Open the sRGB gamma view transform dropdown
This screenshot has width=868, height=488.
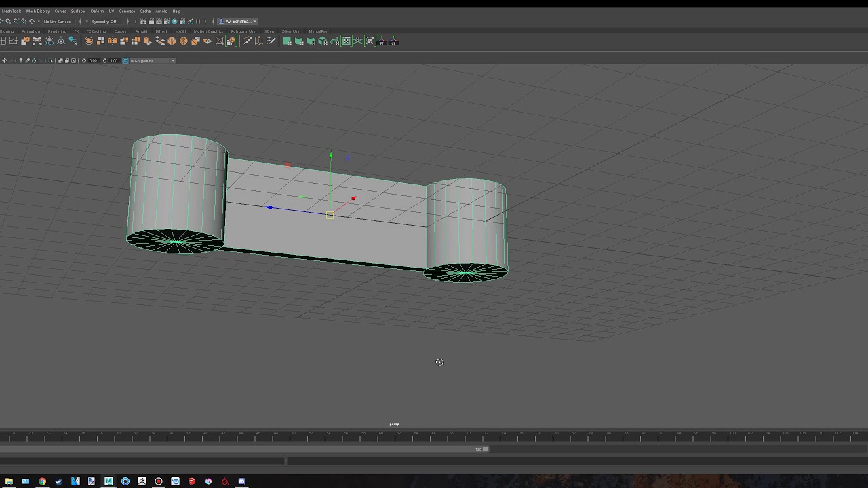pyautogui.click(x=153, y=61)
